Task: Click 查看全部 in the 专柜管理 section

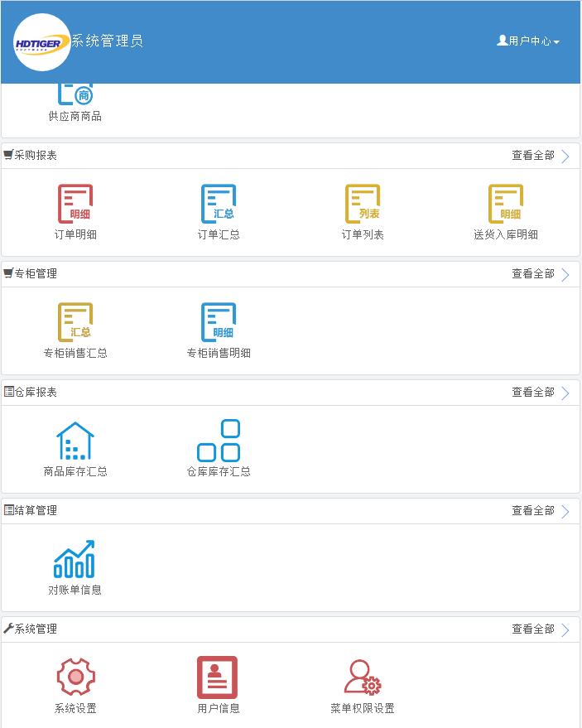Action: [x=532, y=274]
